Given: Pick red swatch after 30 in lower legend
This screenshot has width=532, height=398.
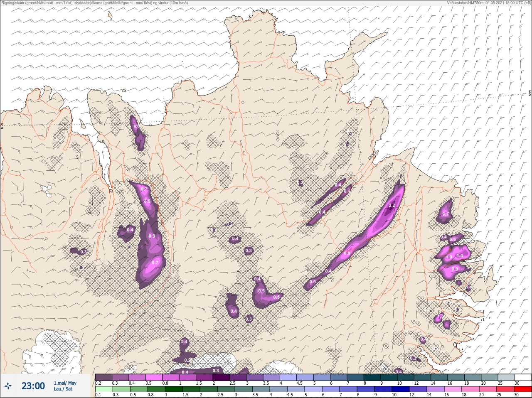Looking at the screenshot, I should pyautogui.click(x=522, y=389).
